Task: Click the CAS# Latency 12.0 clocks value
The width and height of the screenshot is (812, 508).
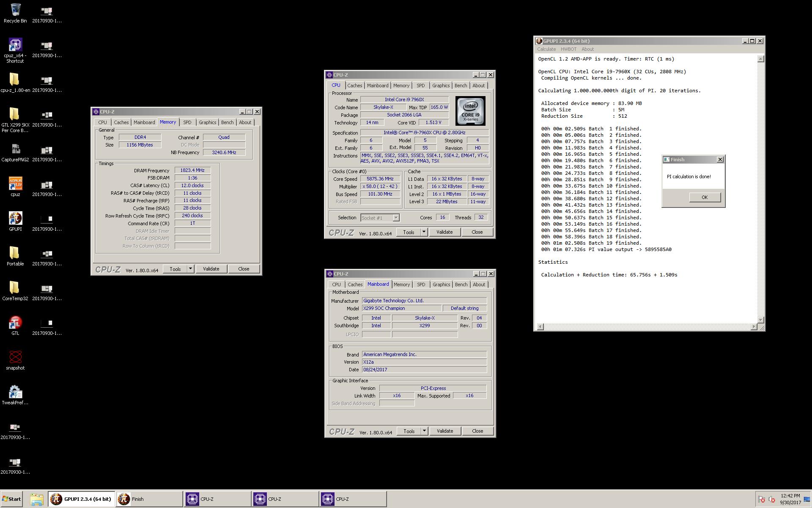Action: point(192,185)
